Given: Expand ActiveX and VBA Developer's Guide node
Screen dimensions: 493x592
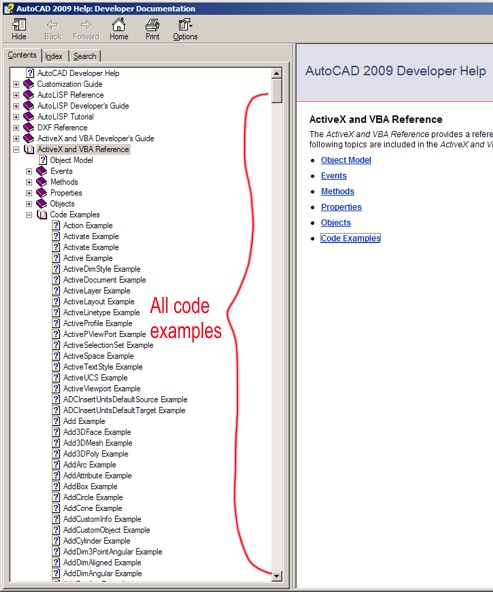Looking at the screenshot, I should [x=16, y=139].
